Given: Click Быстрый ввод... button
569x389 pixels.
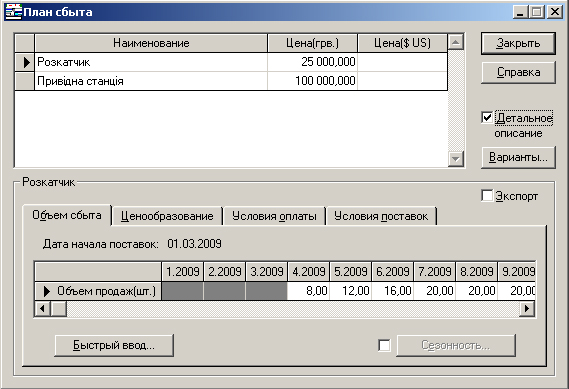Looking at the screenshot, I should click(114, 345).
